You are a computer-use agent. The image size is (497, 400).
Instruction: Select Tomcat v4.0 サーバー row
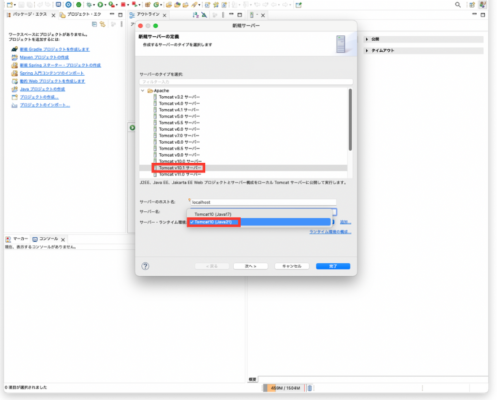click(179, 103)
